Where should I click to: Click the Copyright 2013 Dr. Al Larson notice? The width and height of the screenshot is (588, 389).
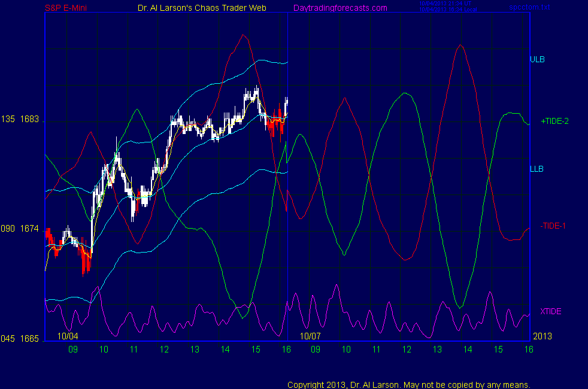coord(409,384)
